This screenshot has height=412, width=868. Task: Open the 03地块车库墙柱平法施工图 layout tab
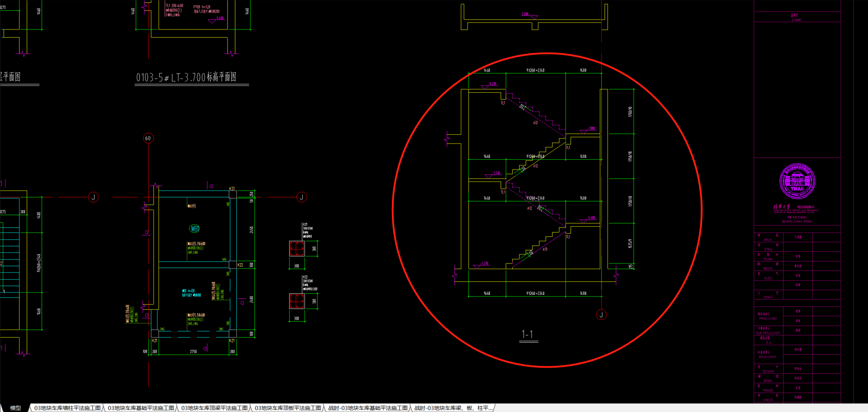coord(67,408)
